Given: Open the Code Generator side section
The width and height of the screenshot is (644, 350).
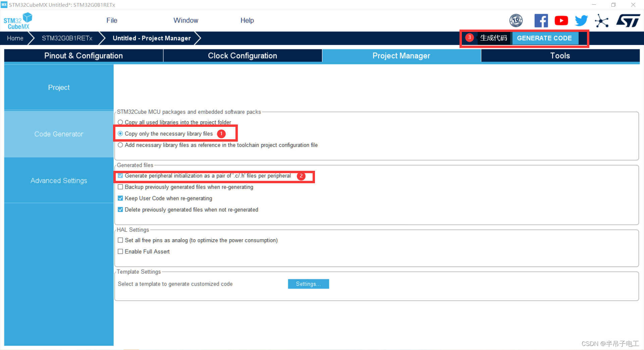Looking at the screenshot, I should (x=59, y=134).
